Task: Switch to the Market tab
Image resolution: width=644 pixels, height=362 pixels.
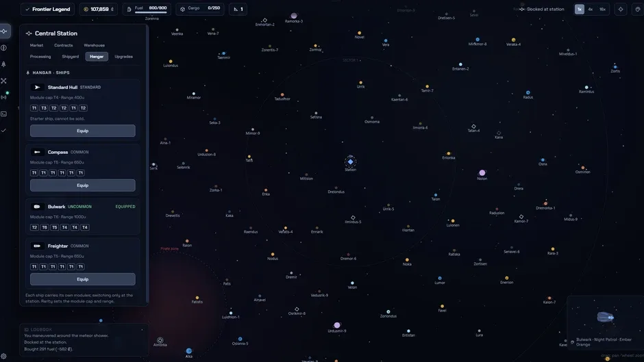Action: 36,45
